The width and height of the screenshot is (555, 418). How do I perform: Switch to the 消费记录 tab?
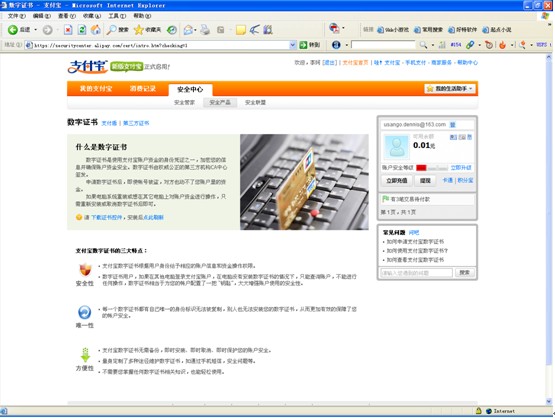coord(143,88)
